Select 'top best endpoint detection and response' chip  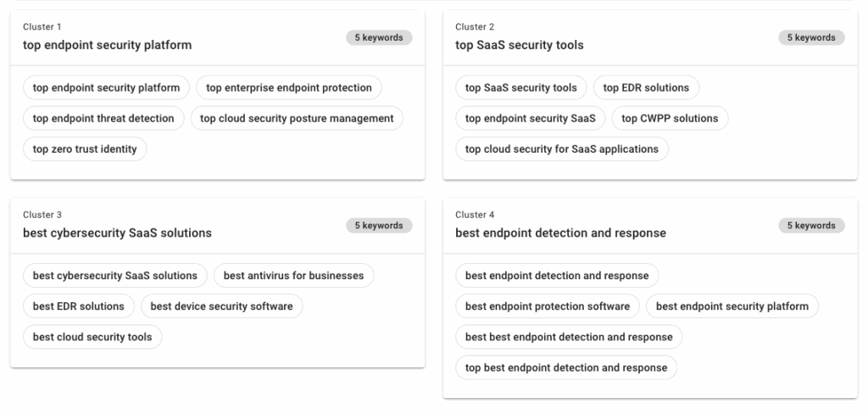(566, 367)
